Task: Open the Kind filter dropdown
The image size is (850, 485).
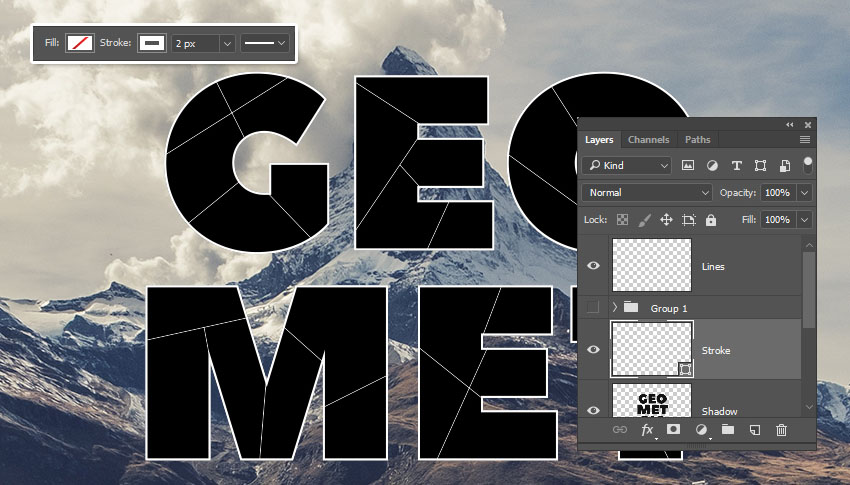Action: (x=627, y=165)
